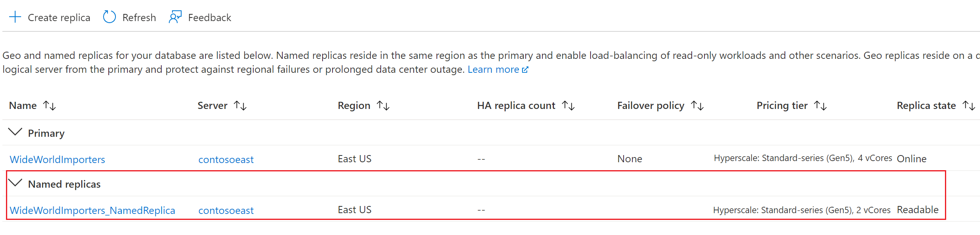Open contosoeast server link for named replica
The height and width of the screenshot is (235, 980).
coord(226,210)
